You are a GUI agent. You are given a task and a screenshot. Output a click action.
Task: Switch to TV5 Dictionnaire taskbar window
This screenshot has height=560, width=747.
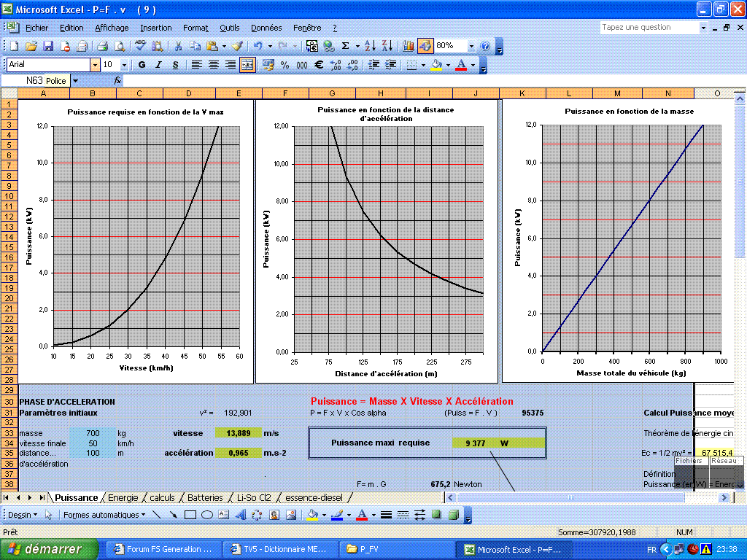(x=281, y=549)
